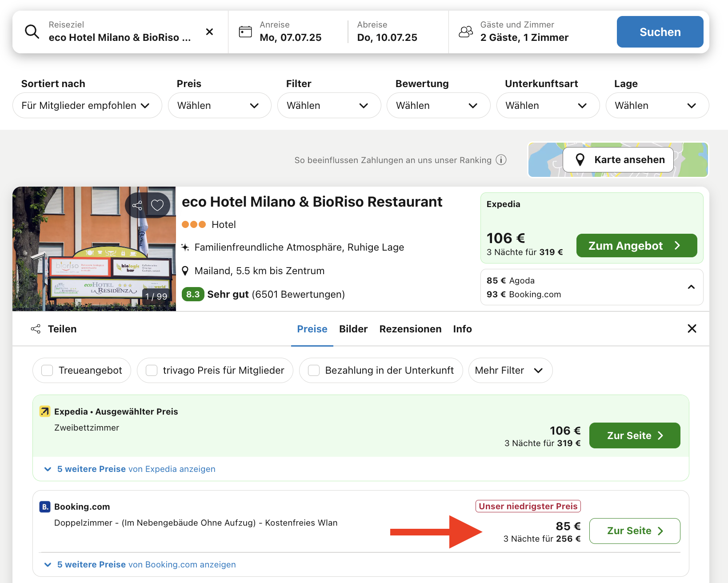This screenshot has height=583, width=728.
Task: Click 3 Nächte für 256 € text
Action: [542, 539]
